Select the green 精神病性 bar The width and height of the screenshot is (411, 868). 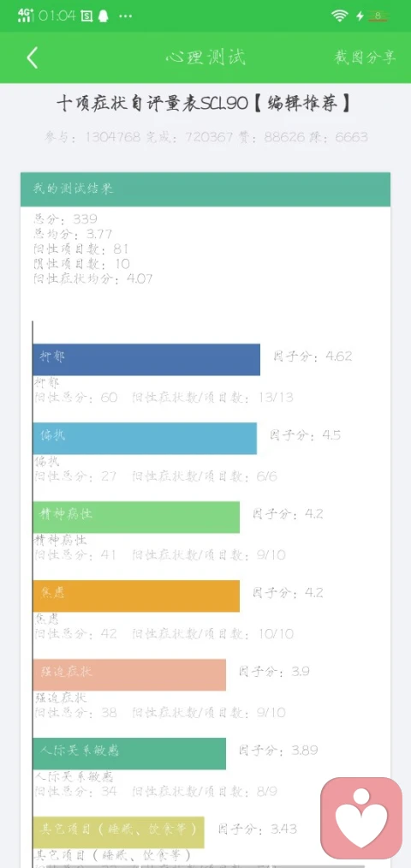[x=136, y=517]
